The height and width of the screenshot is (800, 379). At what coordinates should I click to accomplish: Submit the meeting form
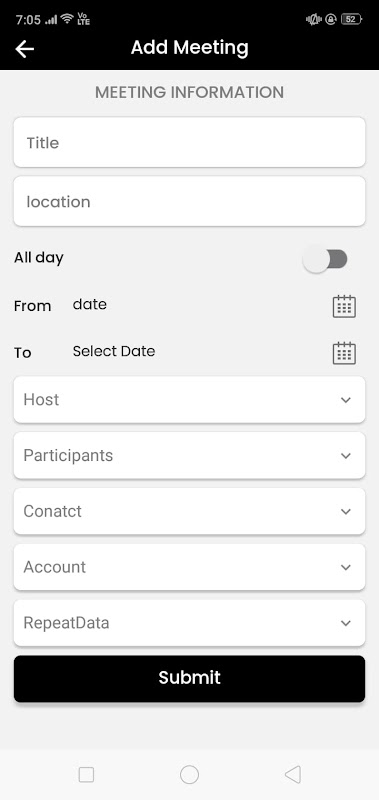(189, 679)
